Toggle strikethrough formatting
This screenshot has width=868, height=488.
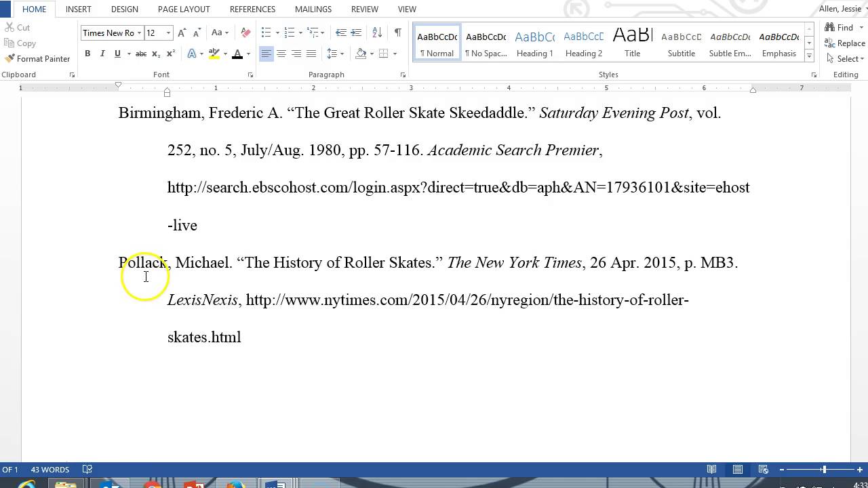click(141, 54)
